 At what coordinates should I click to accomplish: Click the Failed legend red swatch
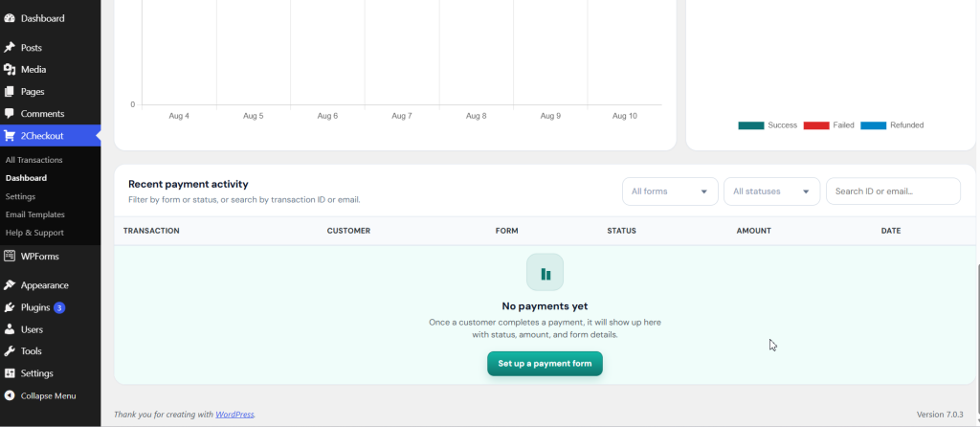tap(816, 125)
